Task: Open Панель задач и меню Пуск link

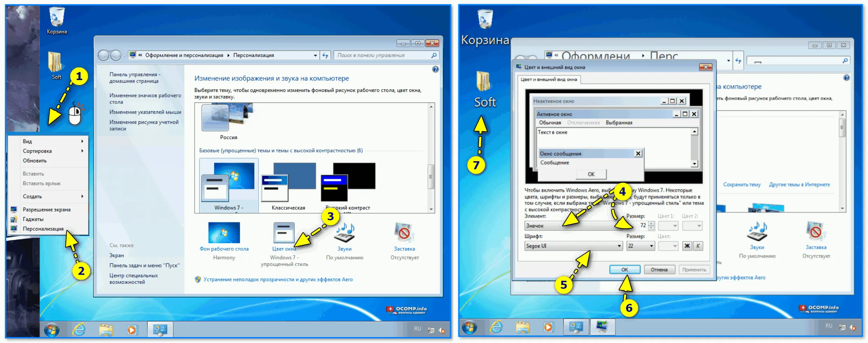Action: [145, 265]
